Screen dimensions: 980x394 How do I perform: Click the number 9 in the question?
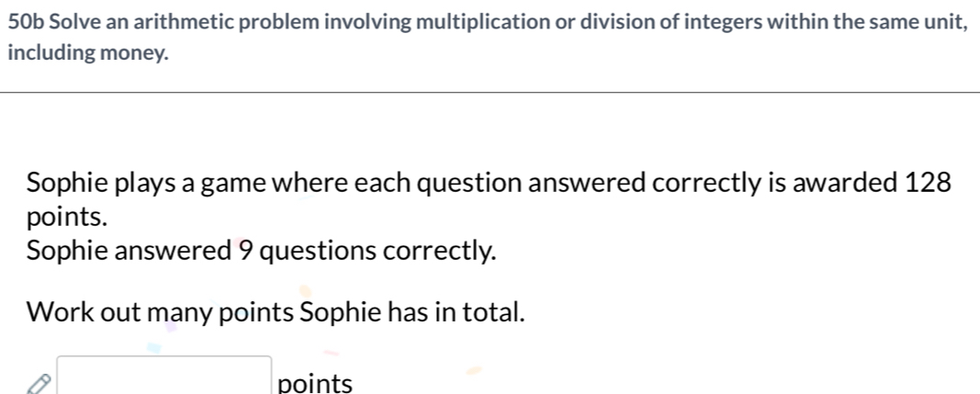click(247, 249)
